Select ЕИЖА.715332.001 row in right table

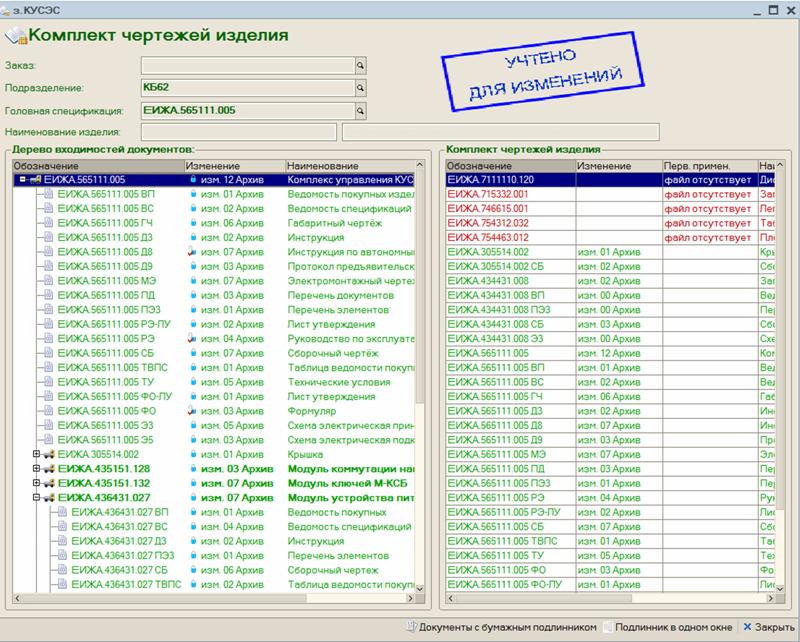click(x=508, y=194)
